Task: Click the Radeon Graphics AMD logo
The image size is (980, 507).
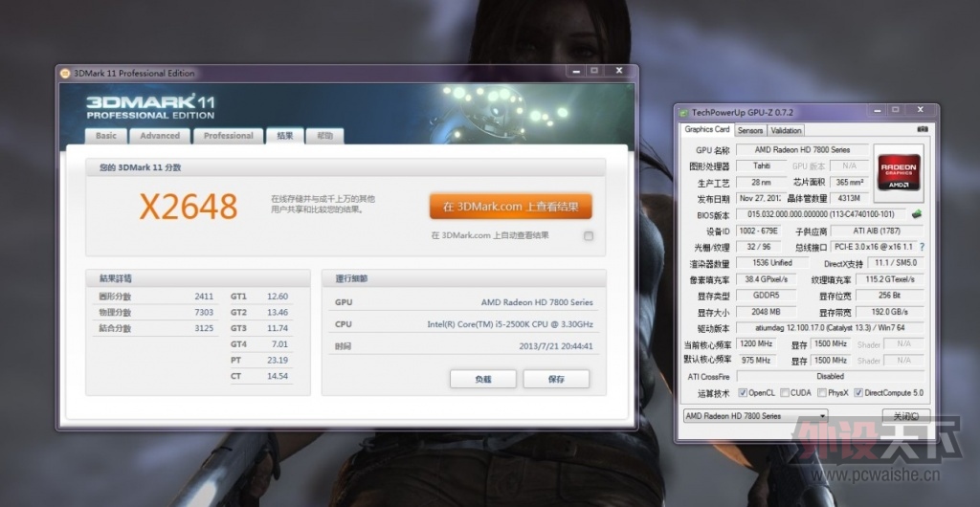Action: click(898, 173)
